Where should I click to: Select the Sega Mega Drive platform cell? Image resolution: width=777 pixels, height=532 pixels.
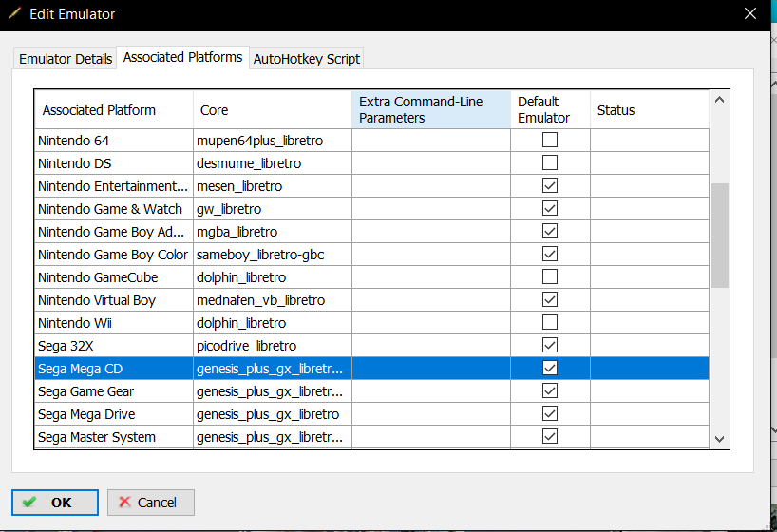(113, 414)
